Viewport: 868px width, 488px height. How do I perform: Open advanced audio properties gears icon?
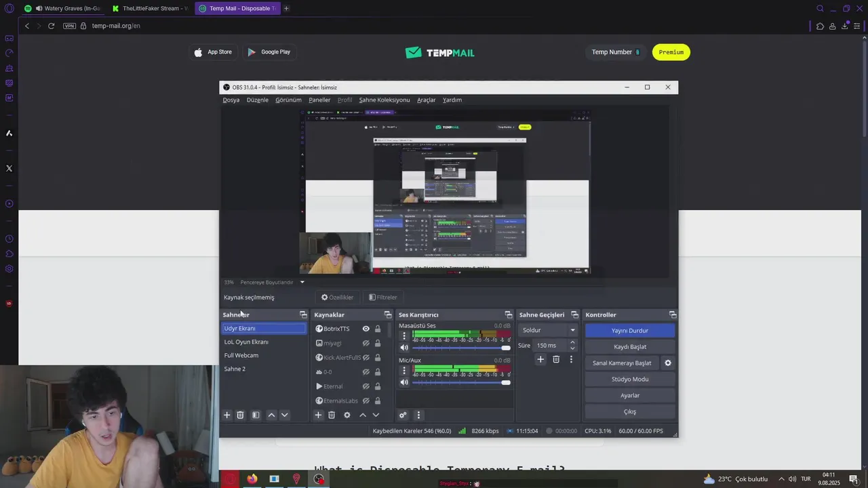coord(403,415)
